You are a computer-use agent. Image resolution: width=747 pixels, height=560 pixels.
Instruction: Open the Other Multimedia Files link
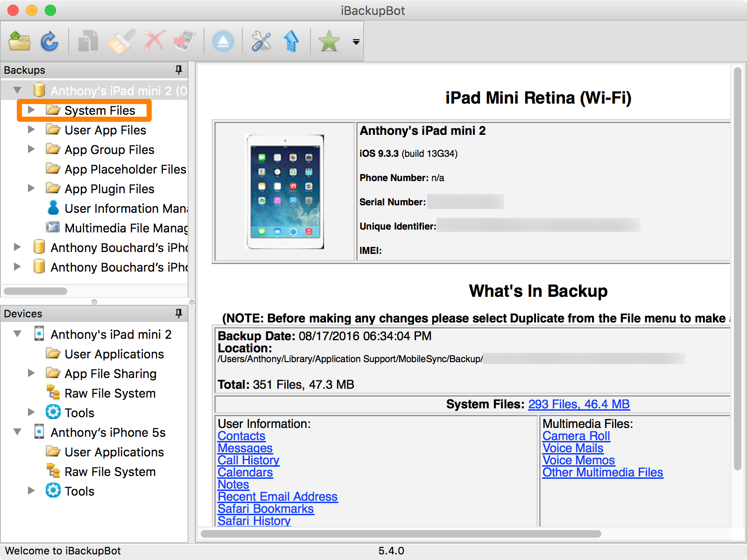point(603,472)
